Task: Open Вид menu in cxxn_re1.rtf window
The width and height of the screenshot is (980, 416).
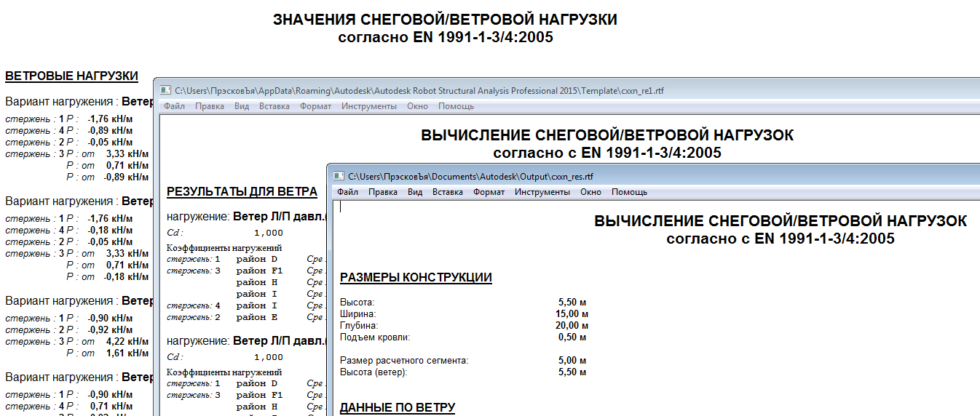Action: tap(242, 106)
